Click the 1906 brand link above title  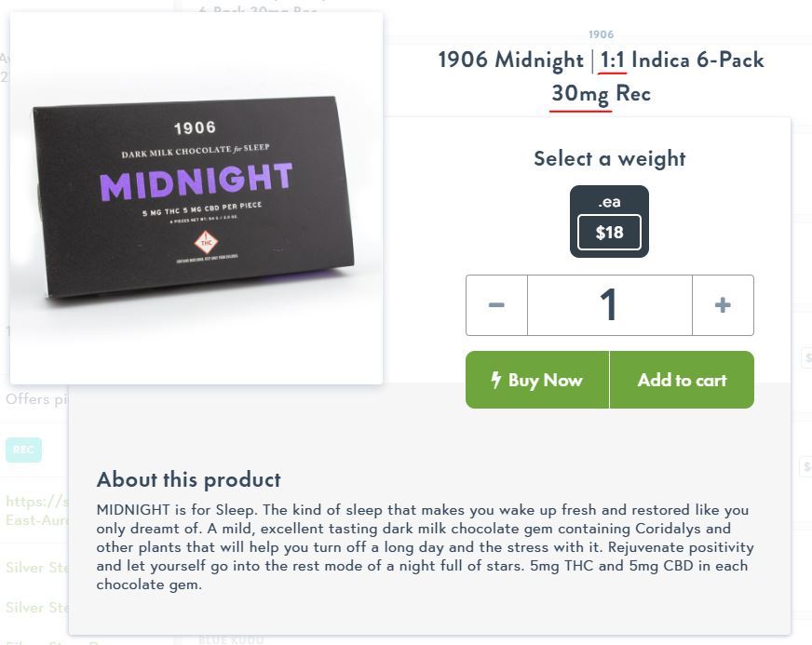pos(601,34)
